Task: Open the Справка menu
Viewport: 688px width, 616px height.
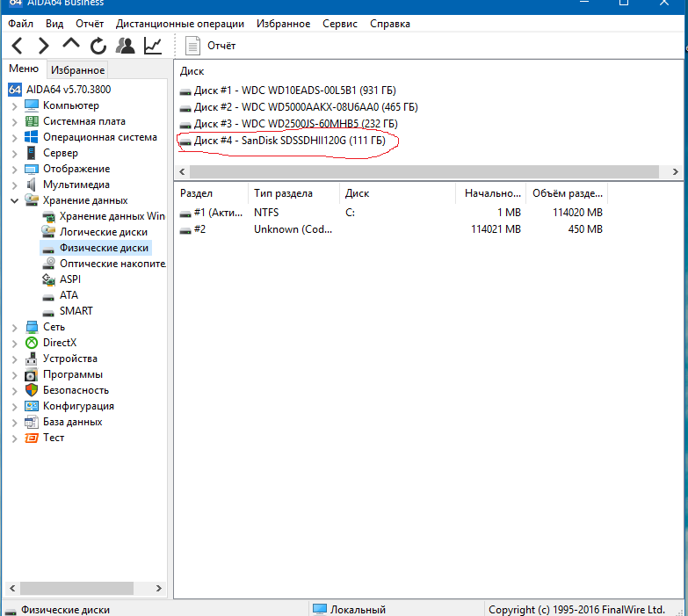Action: [390, 24]
